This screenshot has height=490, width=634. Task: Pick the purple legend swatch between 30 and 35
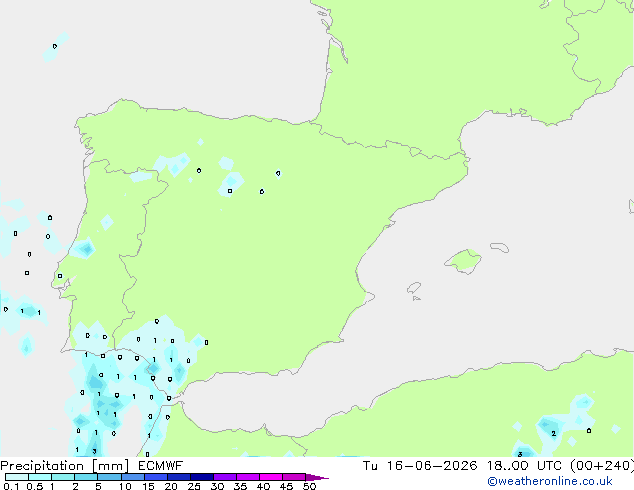coord(225,477)
